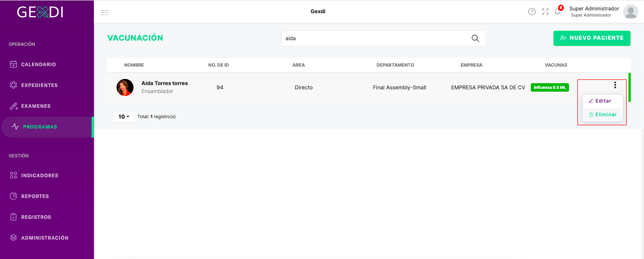Click the Influenza 0.5 ML vaccine badge
This screenshot has height=259, width=644.
[x=550, y=87]
